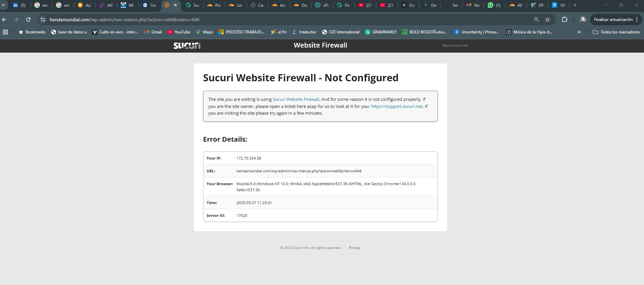Select the URL value in Error Details
644x285 pixels.
[x=299, y=171]
